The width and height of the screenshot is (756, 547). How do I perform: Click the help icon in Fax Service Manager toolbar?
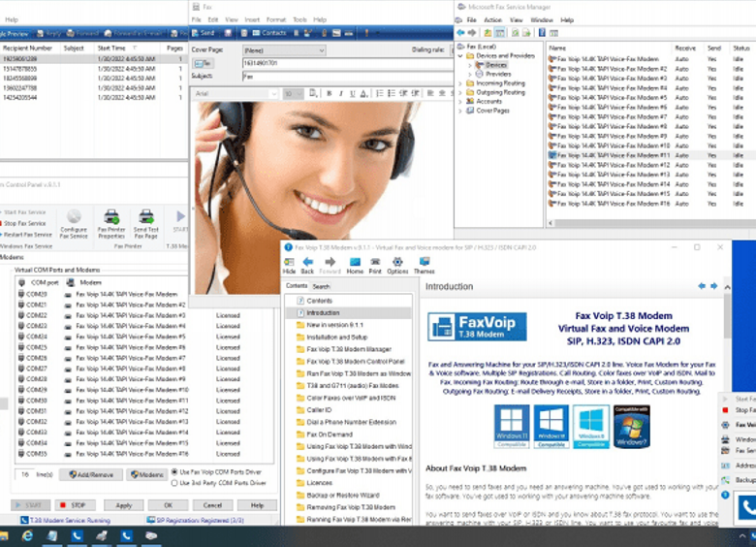(542, 33)
